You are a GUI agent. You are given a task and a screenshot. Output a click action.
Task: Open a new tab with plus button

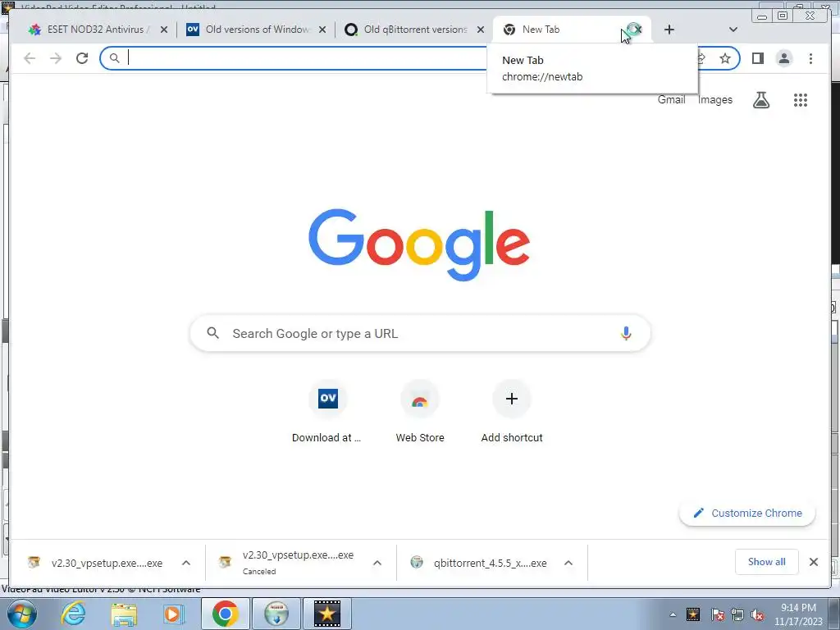[669, 30]
